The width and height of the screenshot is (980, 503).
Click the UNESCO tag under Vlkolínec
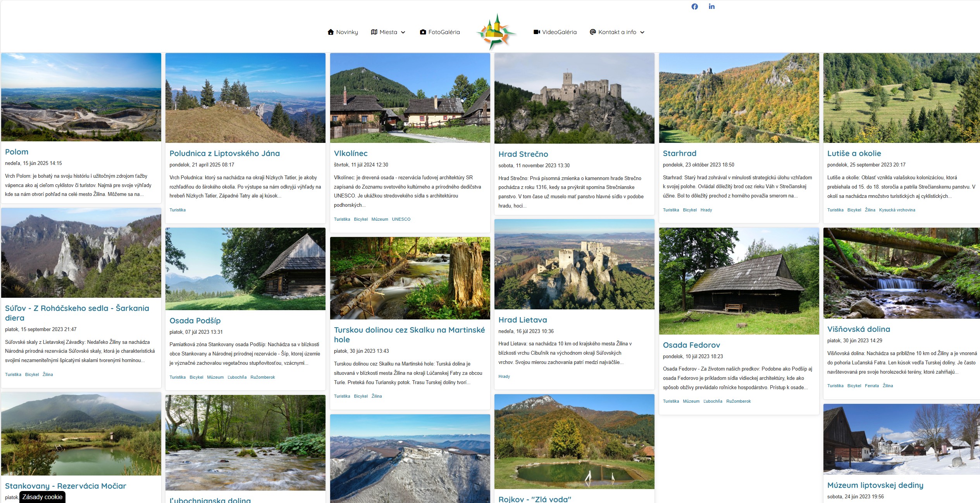401,219
